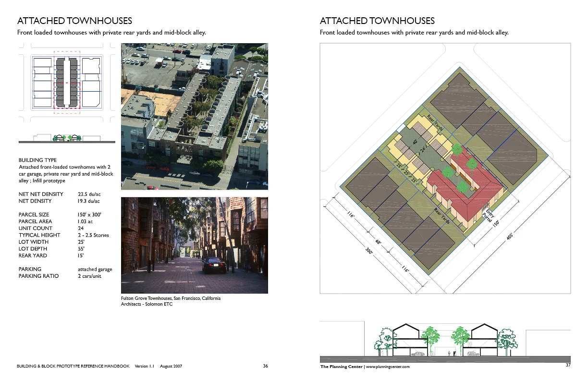Image resolution: width=588 pixels, height=380 pixels.
Task: Open the aerial photograph of the block
Action: [x=194, y=116]
